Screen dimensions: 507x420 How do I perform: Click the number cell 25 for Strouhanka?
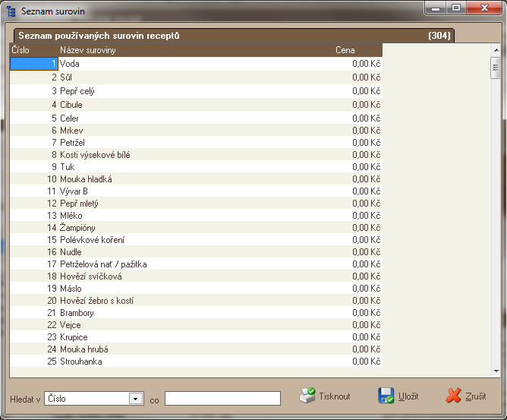pos(34,361)
